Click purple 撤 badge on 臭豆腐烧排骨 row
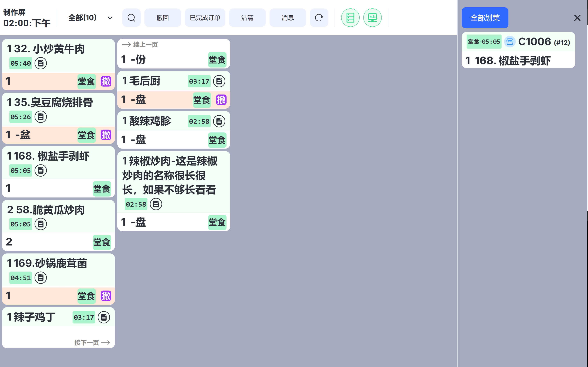 click(x=106, y=135)
